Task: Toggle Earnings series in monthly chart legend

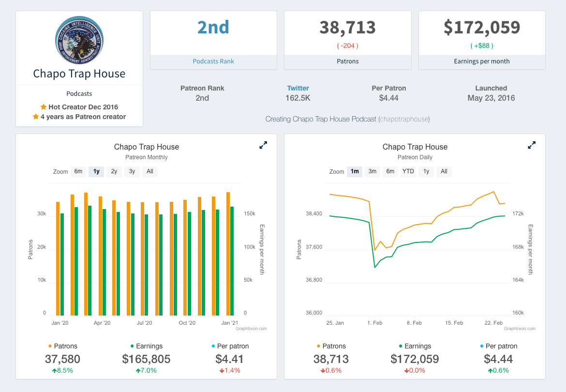Action: (x=147, y=346)
